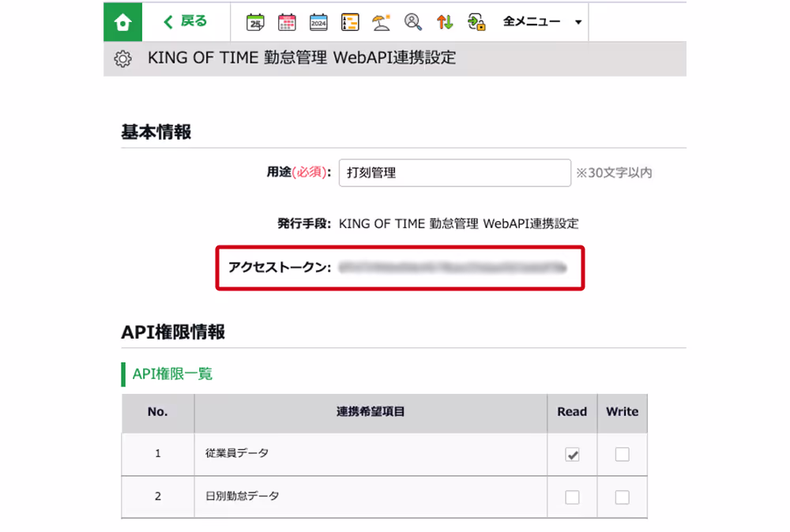The image size is (790, 532).
Task: Go to the green home icon
Action: coord(122,22)
